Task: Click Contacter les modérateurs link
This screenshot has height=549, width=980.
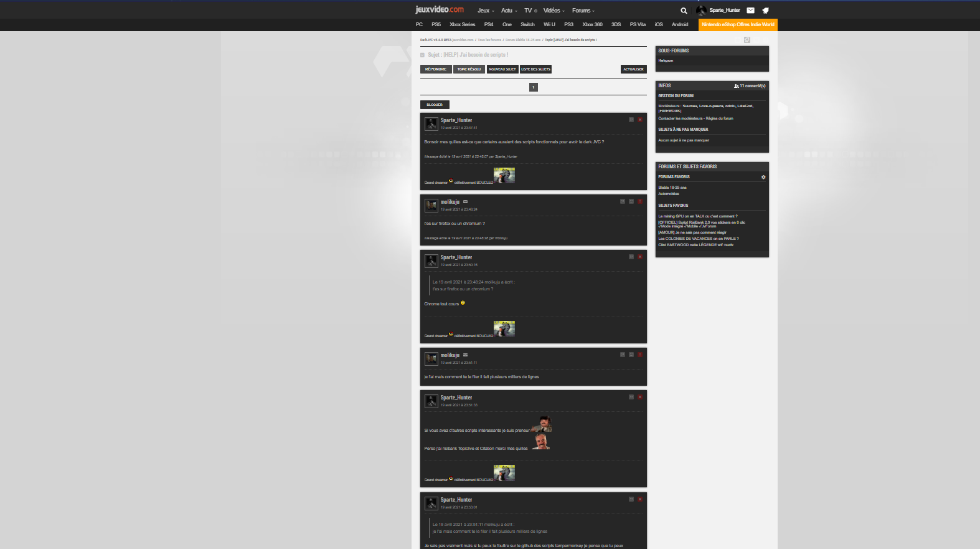Action: (x=681, y=118)
